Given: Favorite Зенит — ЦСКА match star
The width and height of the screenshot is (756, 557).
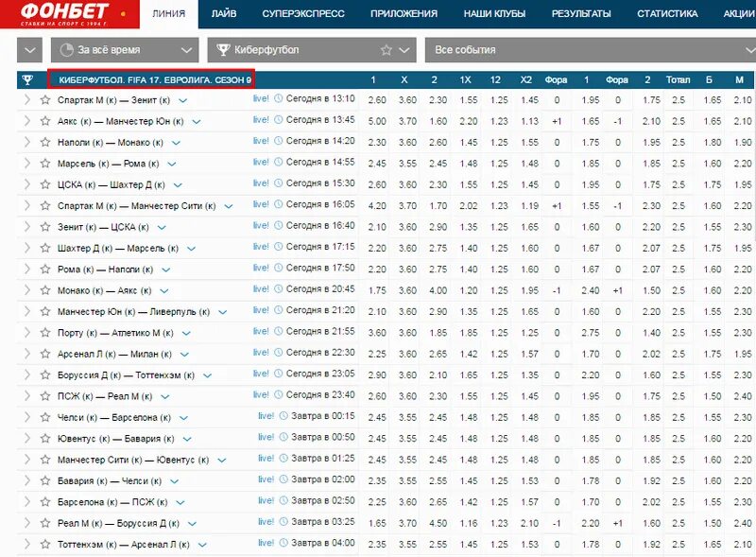Looking at the screenshot, I should point(45,227).
